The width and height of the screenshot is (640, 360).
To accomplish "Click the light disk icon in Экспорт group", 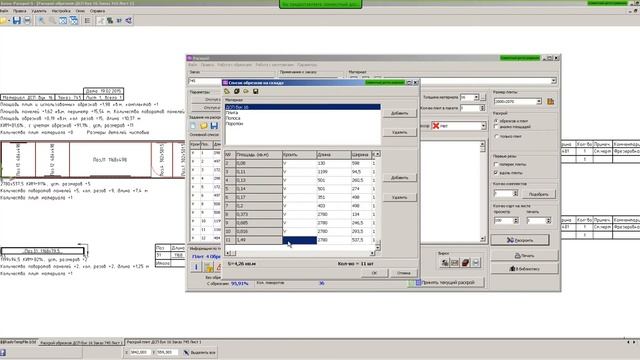I will pos(476,263).
